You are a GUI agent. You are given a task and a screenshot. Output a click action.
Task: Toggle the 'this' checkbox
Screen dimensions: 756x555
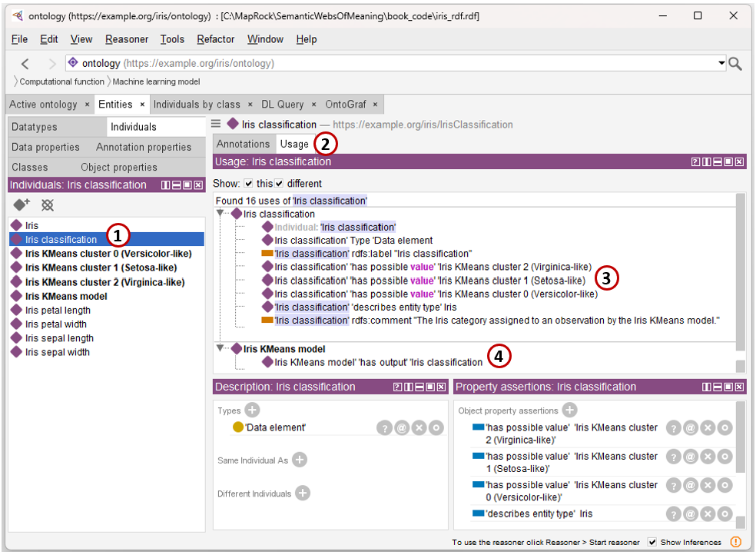pyautogui.click(x=249, y=183)
